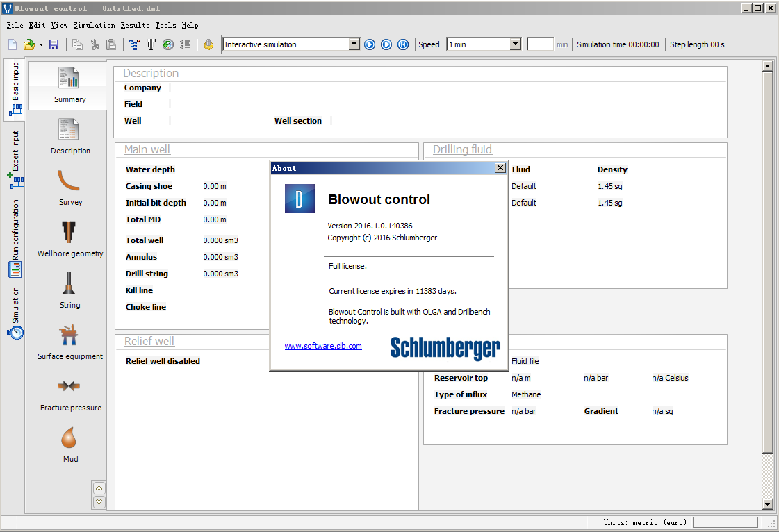The height and width of the screenshot is (532, 779).
Task: Click the 'Casing shoe' label
Action: 149,186
